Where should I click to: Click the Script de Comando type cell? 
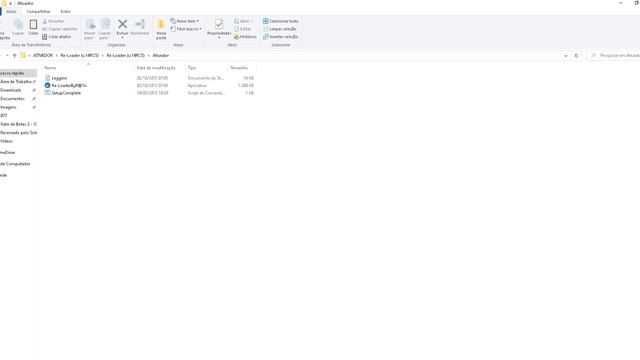[206, 93]
